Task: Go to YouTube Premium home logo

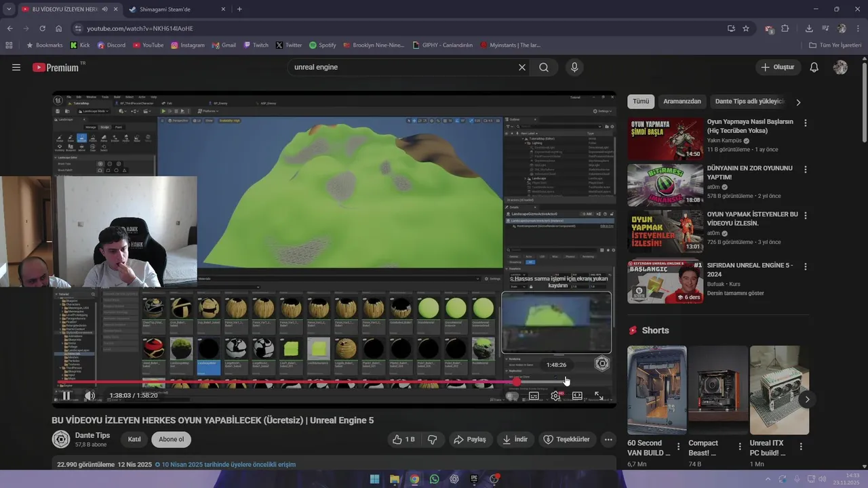Action: click(x=56, y=67)
